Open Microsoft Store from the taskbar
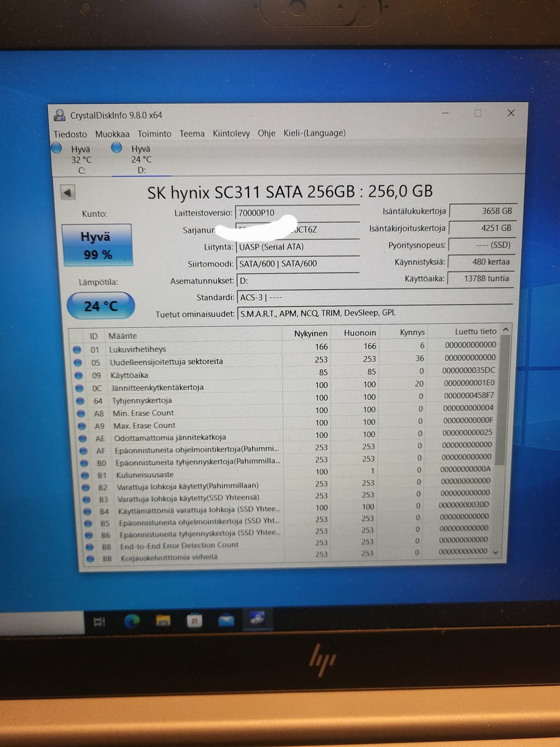This screenshot has height=747, width=560. point(194,620)
